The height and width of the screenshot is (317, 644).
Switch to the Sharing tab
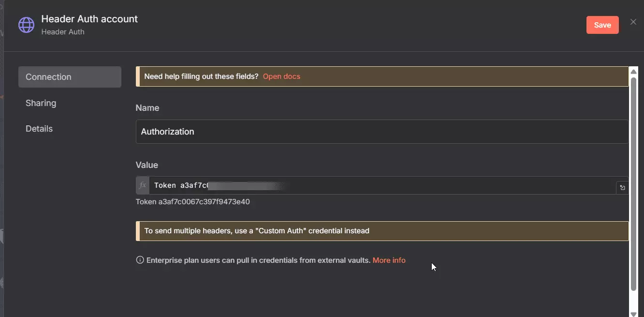pyautogui.click(x=41, y=103)
